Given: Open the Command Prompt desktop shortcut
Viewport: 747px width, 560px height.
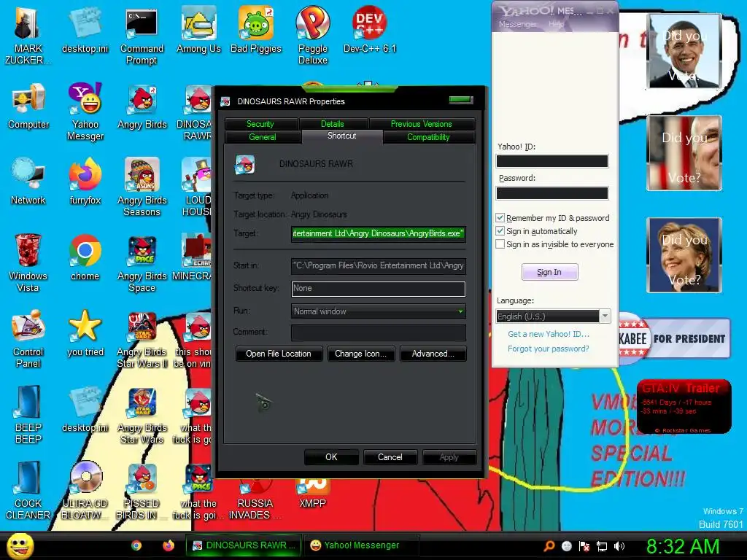Looking at the screenshot, I should [x=142, y=36].
